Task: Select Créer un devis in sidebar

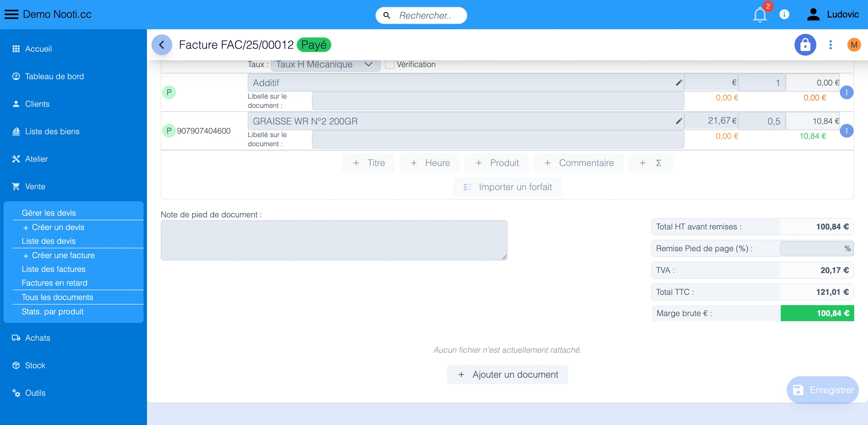Action: [58, 227]
